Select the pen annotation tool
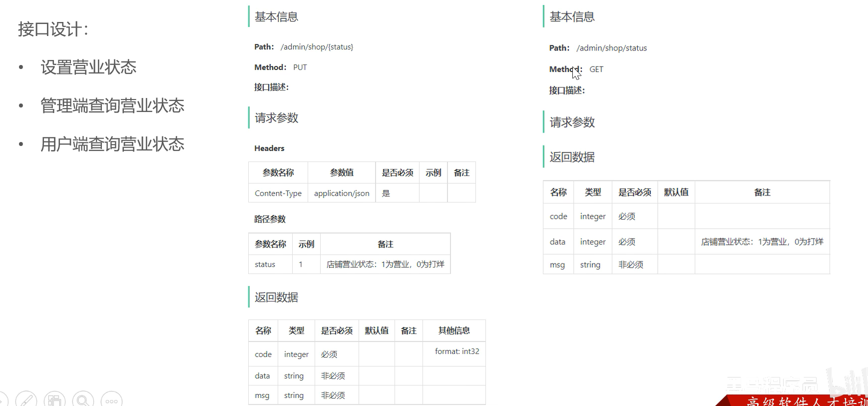The image size is (868, 406). pos(26,399)
